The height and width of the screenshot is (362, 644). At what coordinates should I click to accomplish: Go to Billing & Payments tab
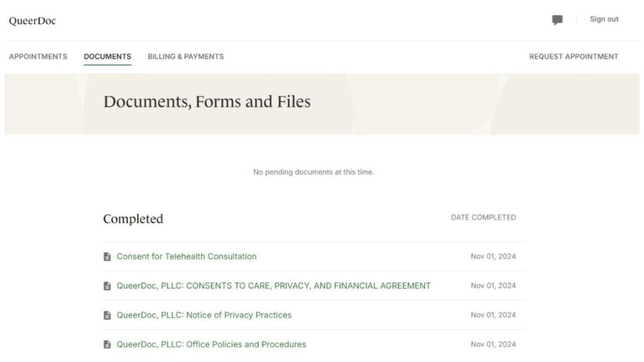click(186, 57)
